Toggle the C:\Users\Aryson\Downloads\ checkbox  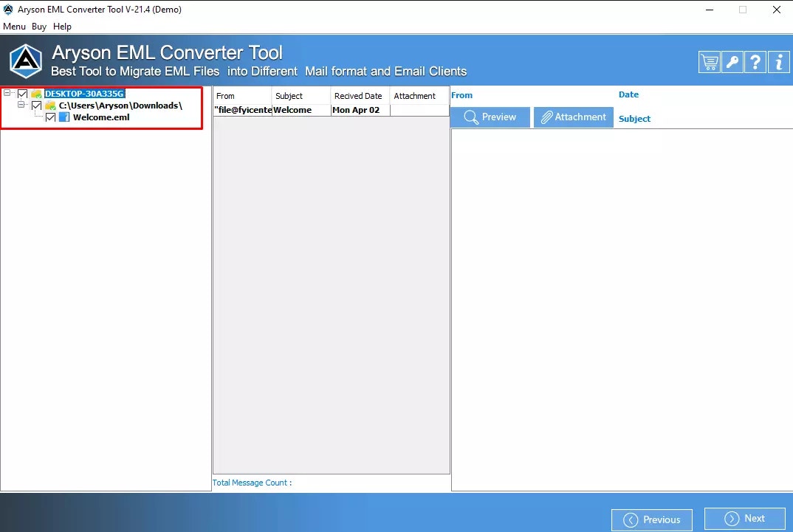tap(36, 106)
